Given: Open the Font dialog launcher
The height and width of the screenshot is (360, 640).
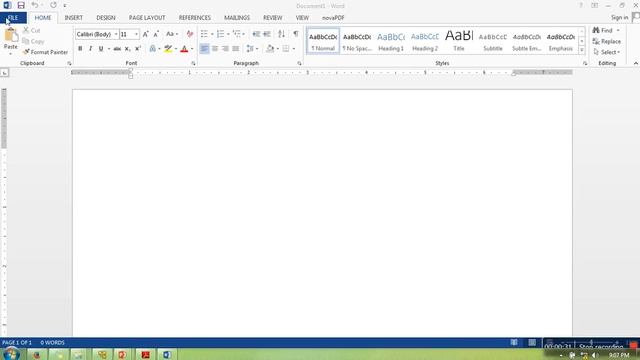Looking at the screenshot, I should tap(193, 64).
